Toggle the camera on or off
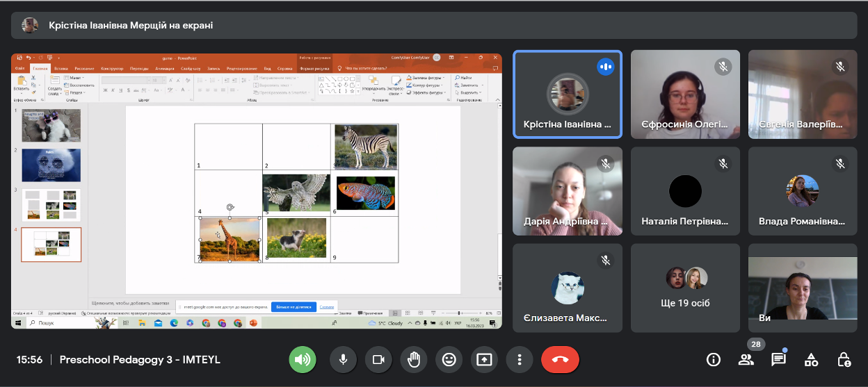868x387 pixels. pyautogui.click(x=378, y=359)
